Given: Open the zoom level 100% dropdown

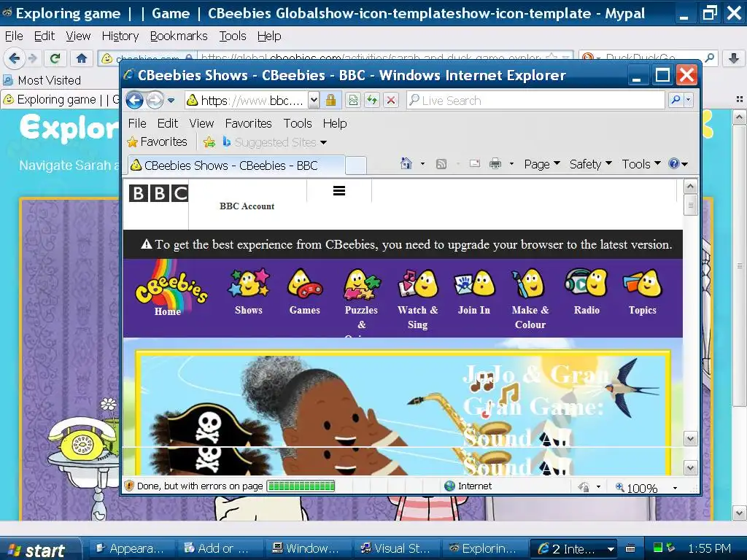Looking at the screenshot, I should tap(675, 487).
